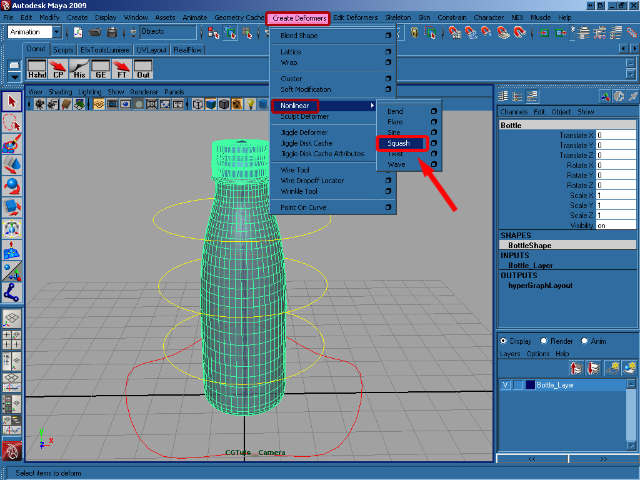Select the Anim layer radio button
Image resolution: width=640 pixels, height=480 pixels.
(x=583, y=340)
